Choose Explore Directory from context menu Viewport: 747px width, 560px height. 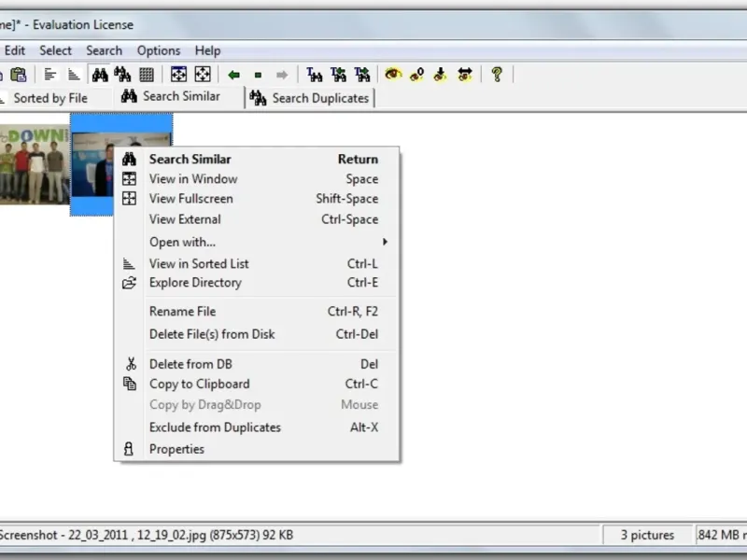tap(257, 283)
